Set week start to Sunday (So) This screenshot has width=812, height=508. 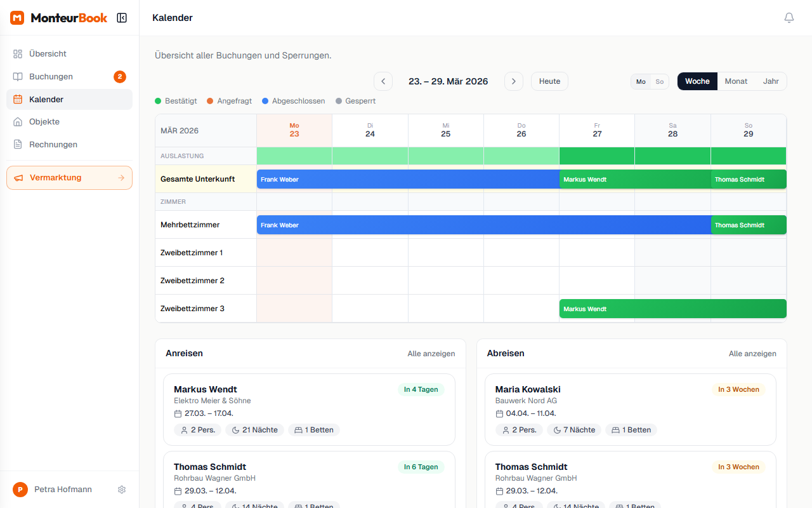click(659, 82)
